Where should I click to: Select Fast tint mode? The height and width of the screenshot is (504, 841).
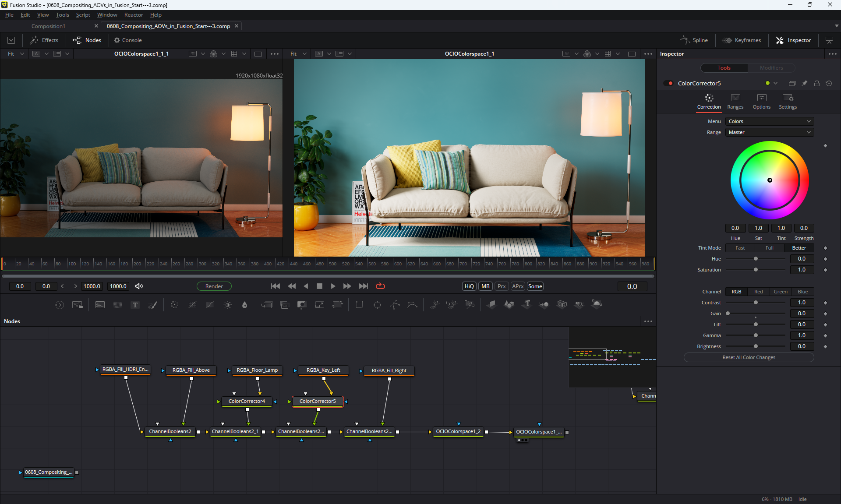(x=740, y=248)
